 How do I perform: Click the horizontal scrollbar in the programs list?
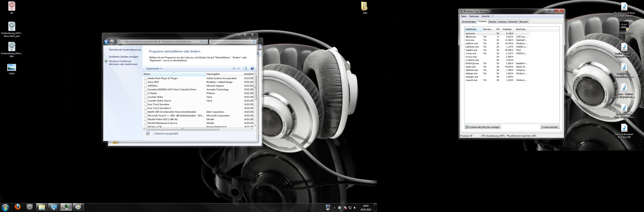(183, 129)
